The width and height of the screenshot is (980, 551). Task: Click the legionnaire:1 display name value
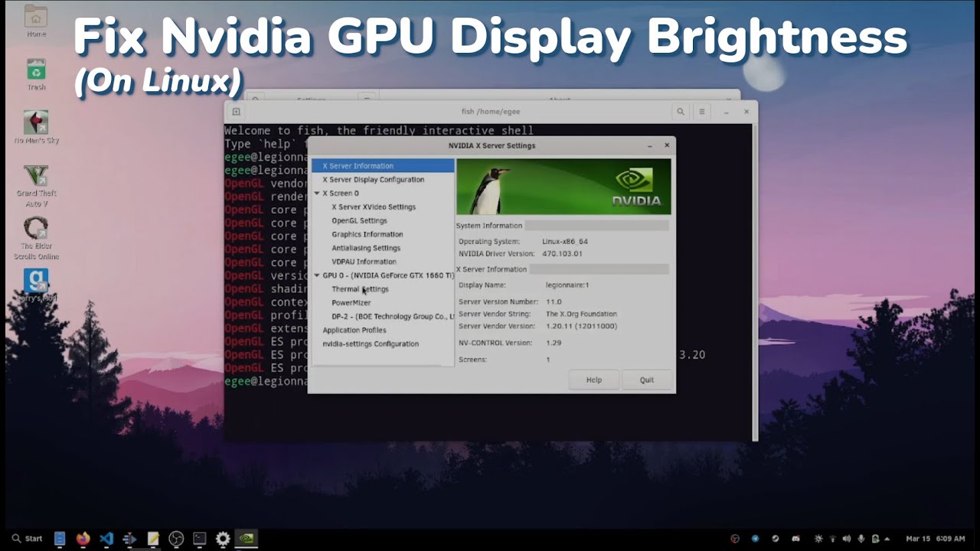pyautogui.click(x=567, y=285)
